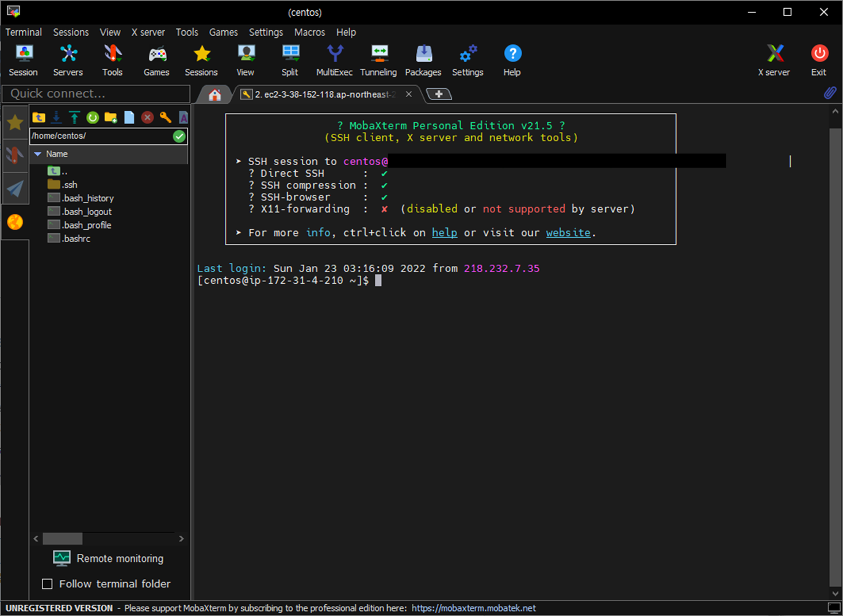The width and height of the screenshot is (843, 616).
Task: Download selected files from SFTP toolbar
Action: pos(57,117)
